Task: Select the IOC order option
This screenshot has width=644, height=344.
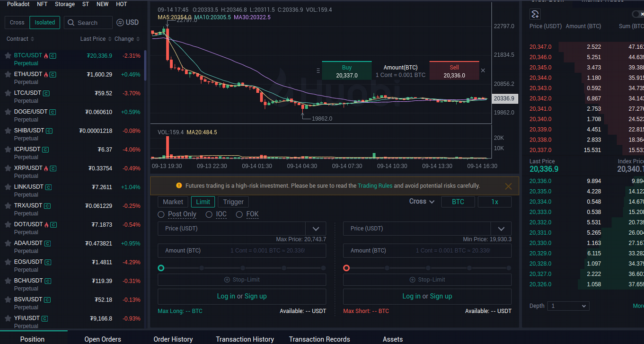Action: coord(209,214)
